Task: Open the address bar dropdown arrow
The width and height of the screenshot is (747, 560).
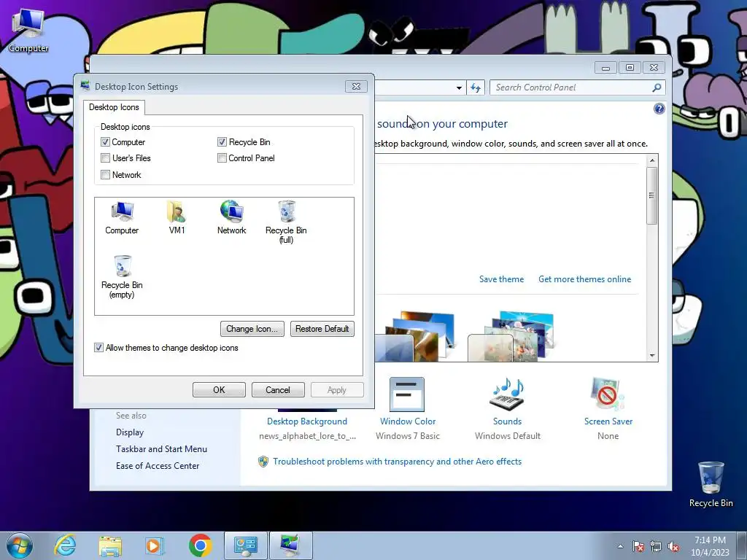Action: pyautogui.click(x=459, y=87)
